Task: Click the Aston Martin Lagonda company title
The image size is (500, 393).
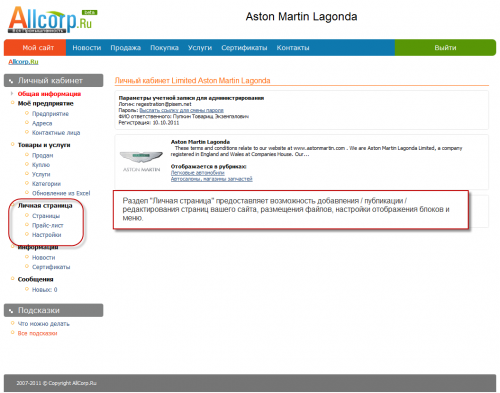Action: point(200,142)
